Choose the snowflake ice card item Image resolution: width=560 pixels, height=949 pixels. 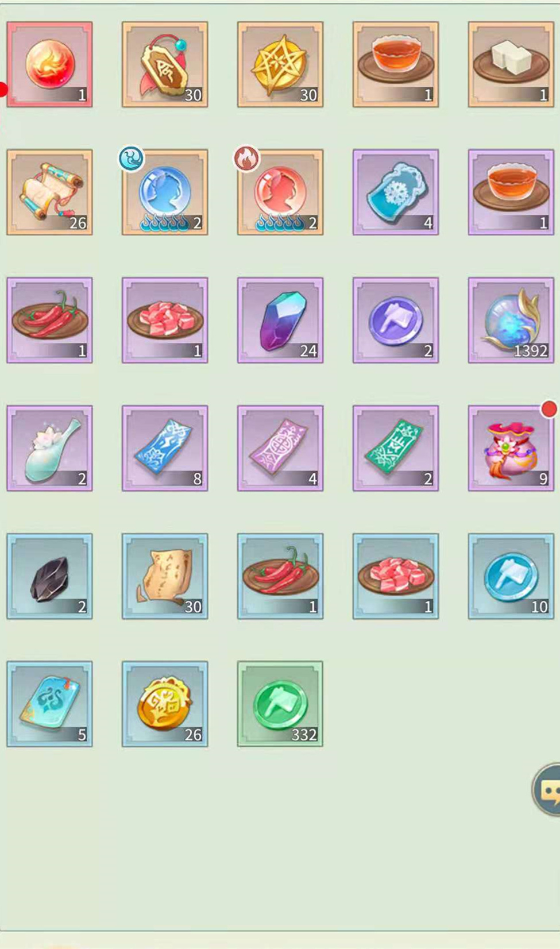click(396, 192)
